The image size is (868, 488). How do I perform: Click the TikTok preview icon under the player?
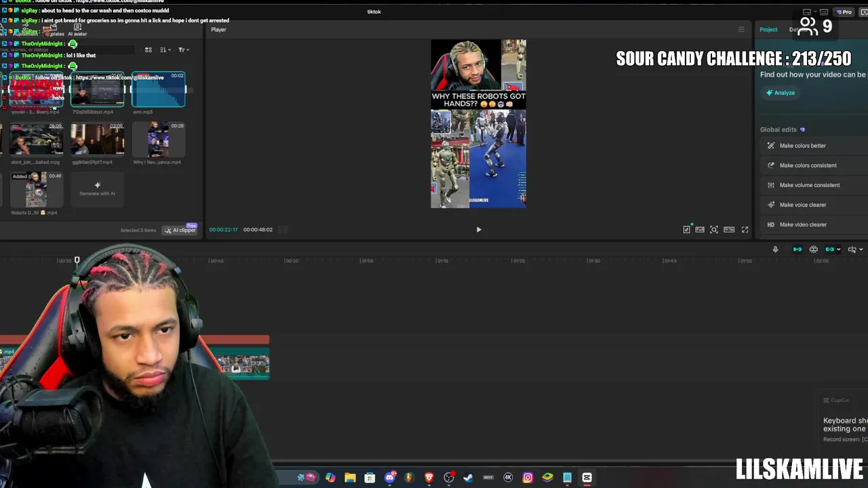(x=686, y=230)
